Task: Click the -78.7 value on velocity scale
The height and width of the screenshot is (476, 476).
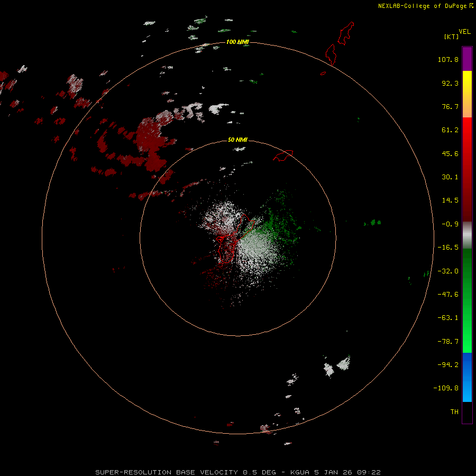Action: (x=448, y=342)
